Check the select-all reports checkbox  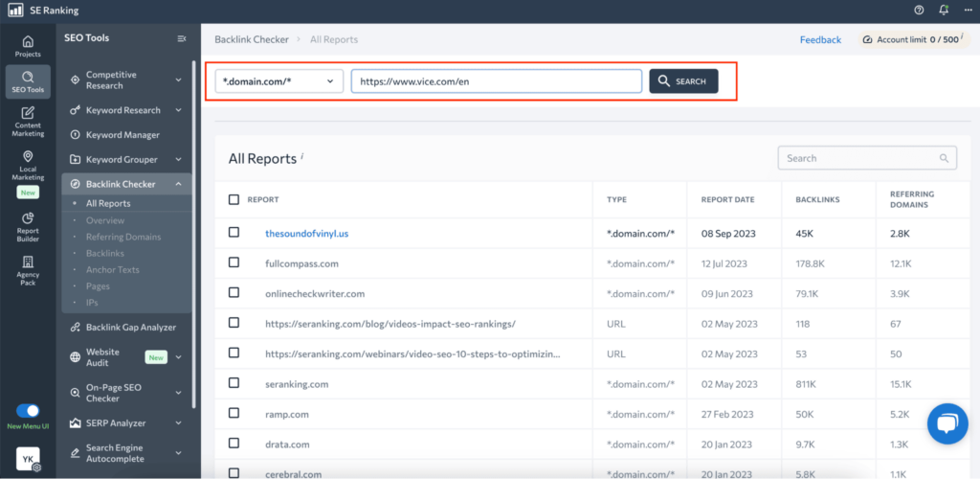click(x=234, y=199)
